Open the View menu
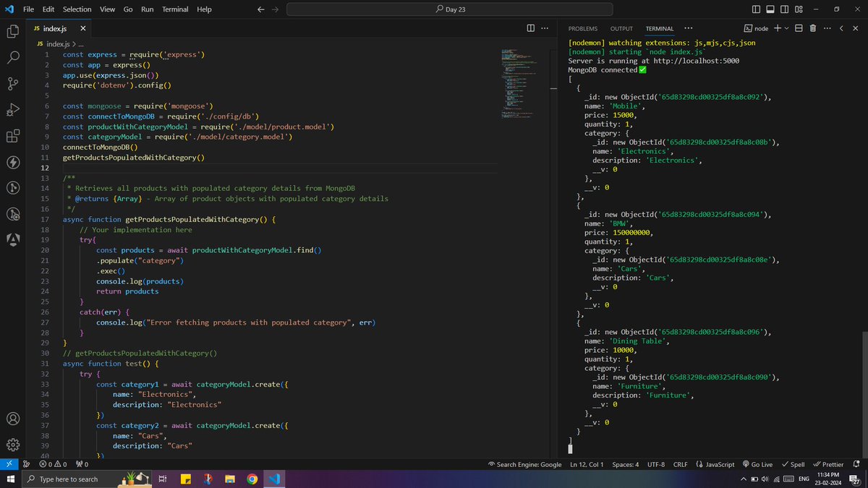 click(x=107, y=9)
